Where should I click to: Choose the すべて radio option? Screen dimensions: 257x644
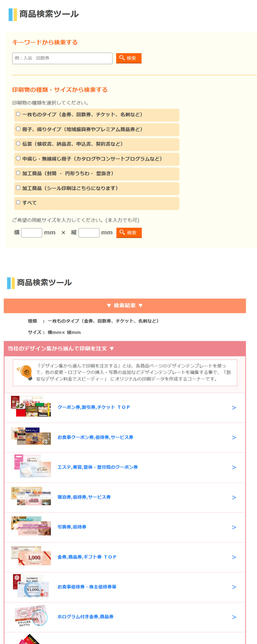point(18,203)
